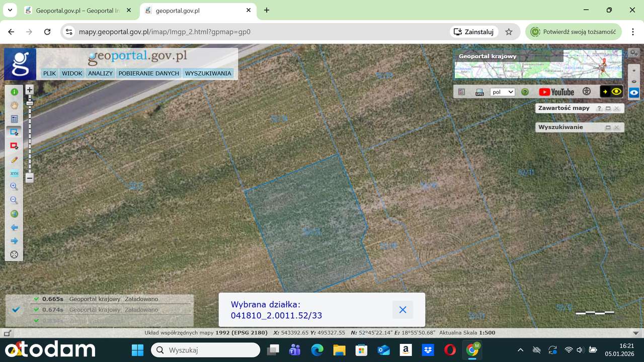Open the settings gears icon on map
The image size is (644, 362).
click(634, 53)
